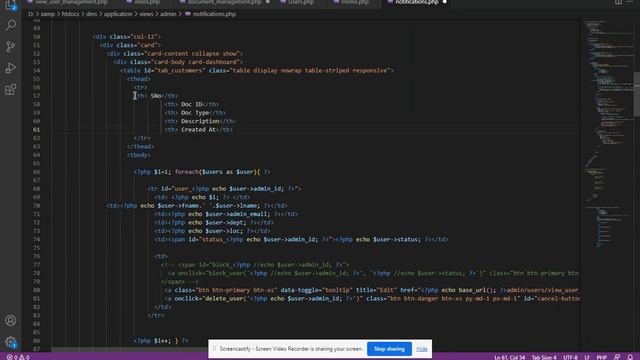The height and width of the screenshot is (360, 640).
Task: Click 'col-12' class text on line 50
Action: (144, 37)
